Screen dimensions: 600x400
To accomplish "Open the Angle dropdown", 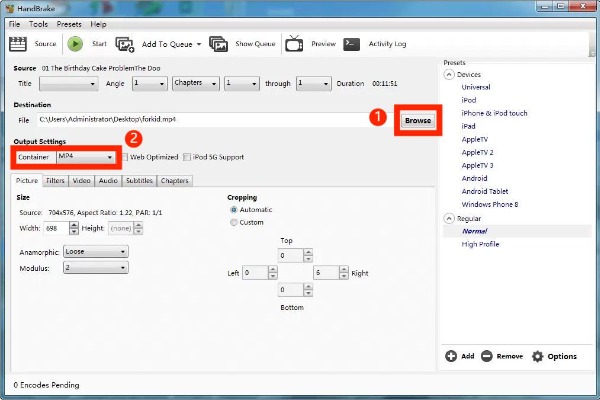I will click(149, 83).
